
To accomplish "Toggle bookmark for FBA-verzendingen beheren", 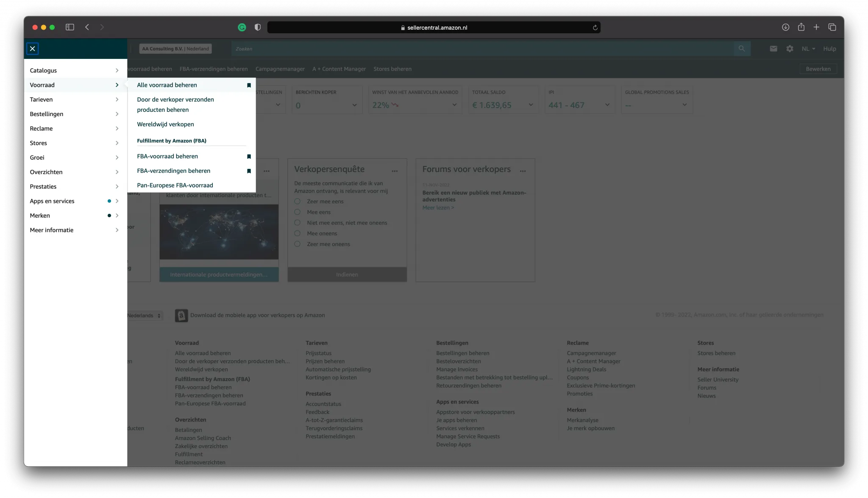I will pyautogui.click(x=249, y=171).
